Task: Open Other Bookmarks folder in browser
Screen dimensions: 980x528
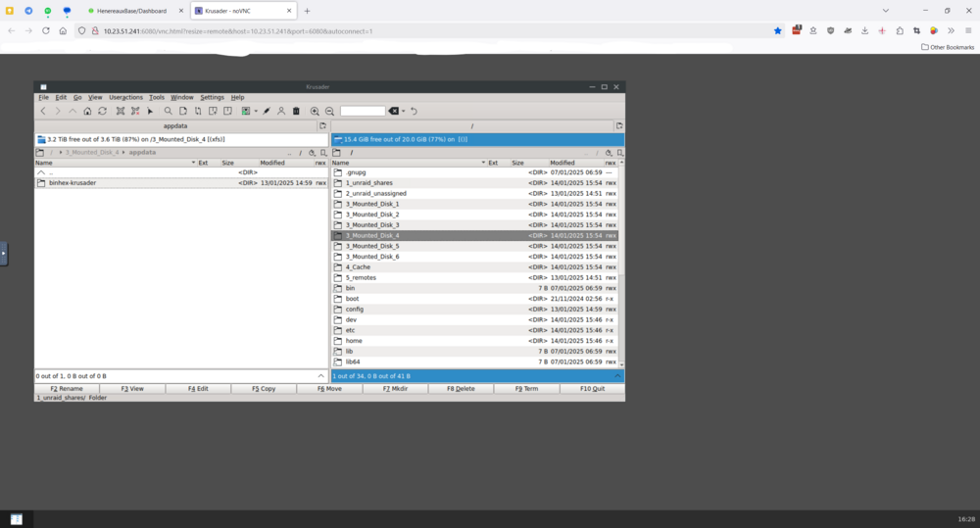Action: (948, 47)
